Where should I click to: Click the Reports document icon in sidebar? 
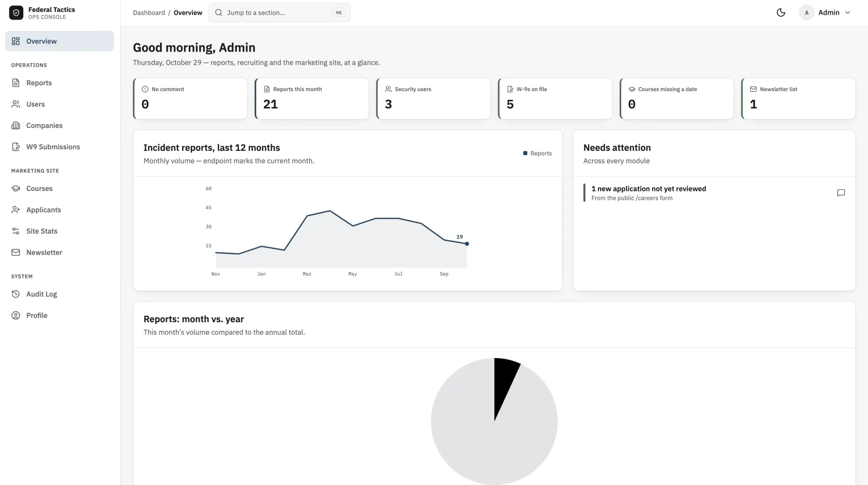16,83
